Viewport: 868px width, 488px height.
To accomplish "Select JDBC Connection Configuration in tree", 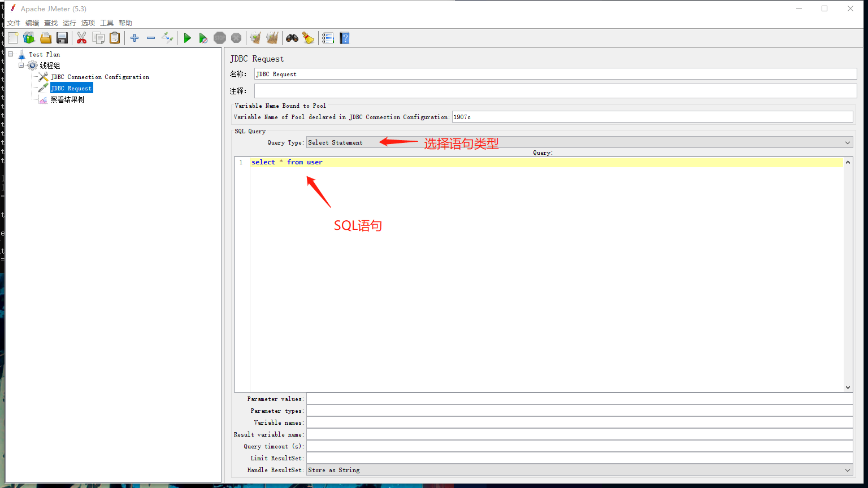I will coord(100,77).
